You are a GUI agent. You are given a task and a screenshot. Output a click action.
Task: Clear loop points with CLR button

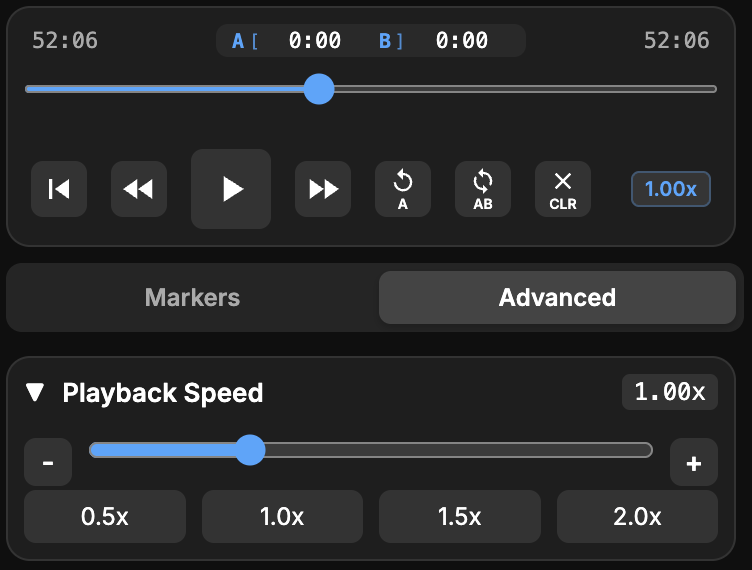click(x=563, y=189)
